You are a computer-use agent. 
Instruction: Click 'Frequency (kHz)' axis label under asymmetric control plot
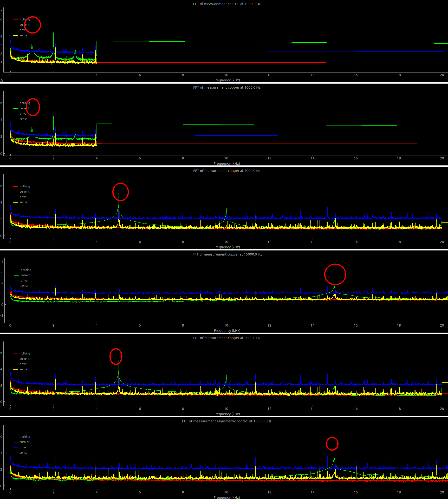click(227, 497)
